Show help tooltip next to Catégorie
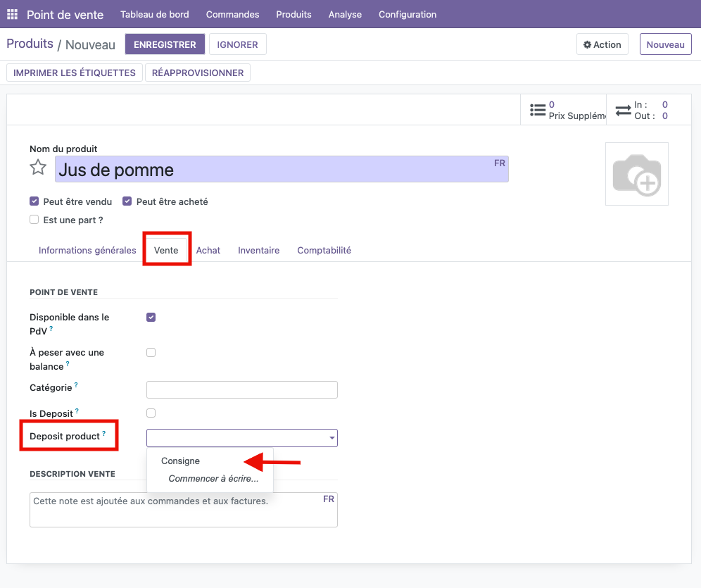 tap(76, 385)
